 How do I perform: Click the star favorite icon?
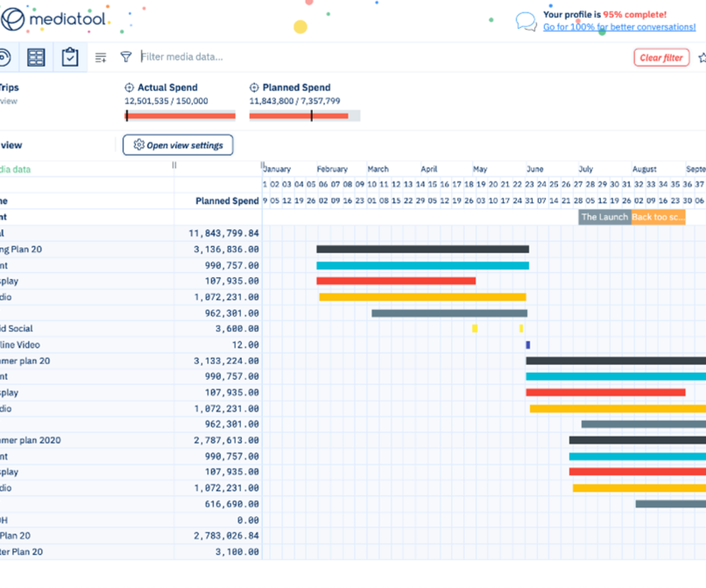pyautogui.click(x=702, y=58)
